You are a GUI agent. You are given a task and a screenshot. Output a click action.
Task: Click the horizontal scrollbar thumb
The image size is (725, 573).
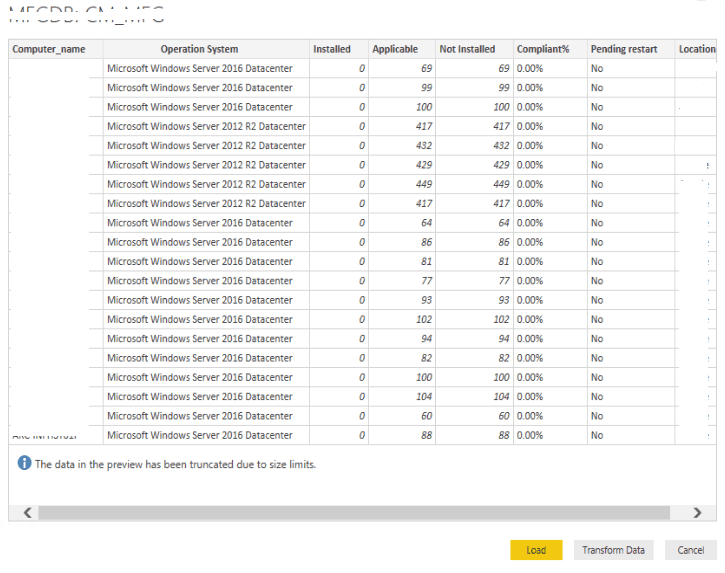point(354,512)
